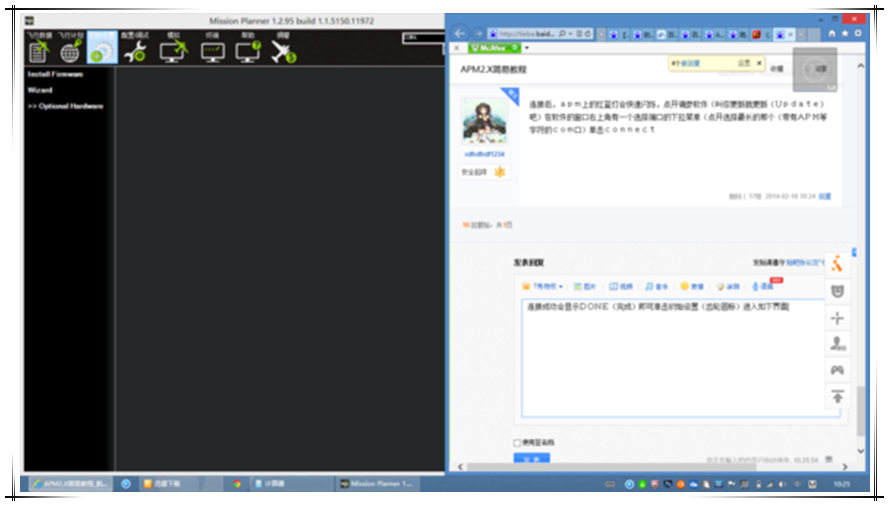Open the Help monitor icon
This screenshot has width=889, height=506.
tap(248, 50)
